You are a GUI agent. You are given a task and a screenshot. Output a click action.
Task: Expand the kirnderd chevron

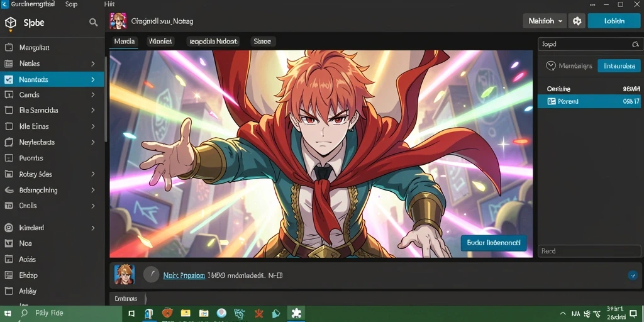point(93,228)
